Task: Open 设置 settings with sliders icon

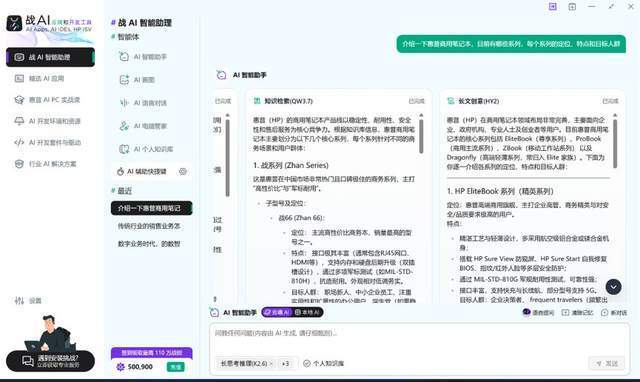Action: tap(28, 301)
